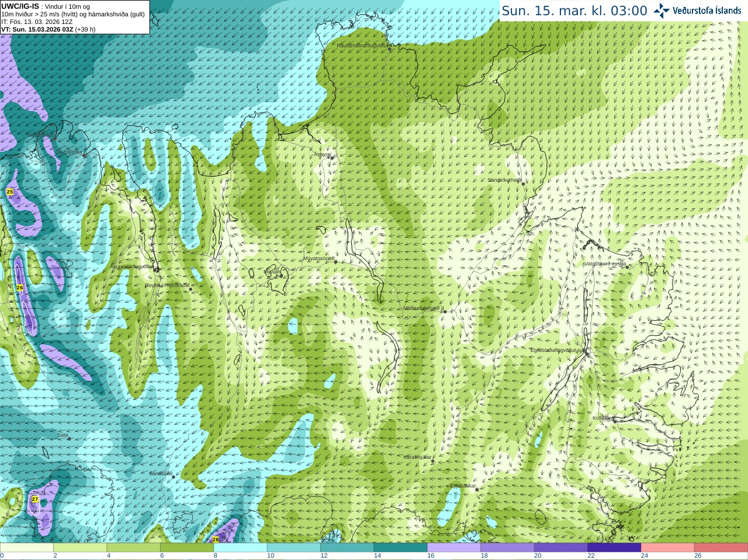Click the Egilsstaðaflugvöllur station label
Image resolution: width=748 pixels, height=560 pixels.
(557, 350)
